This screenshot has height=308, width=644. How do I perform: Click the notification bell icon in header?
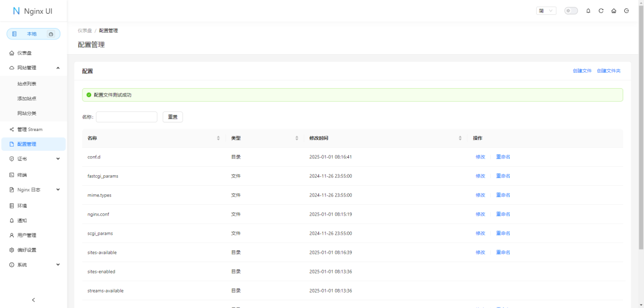[589, 11]
